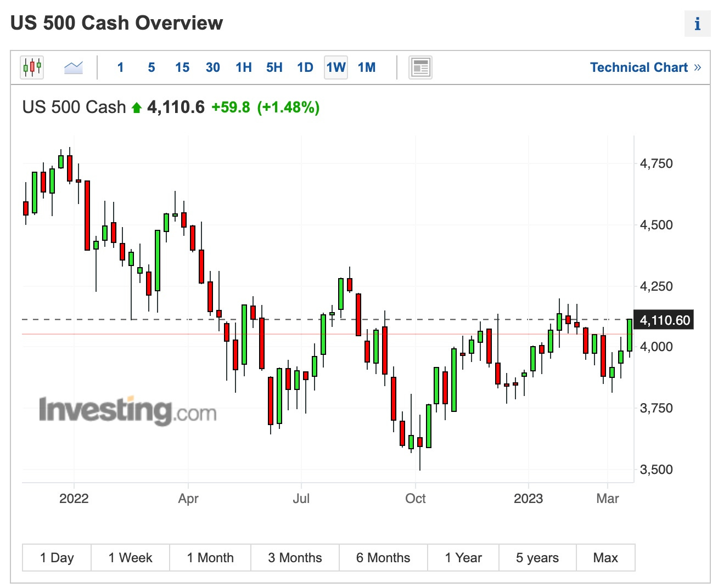718x588 pixels.
Task: Select the 3 Months range
Action: 295,558
